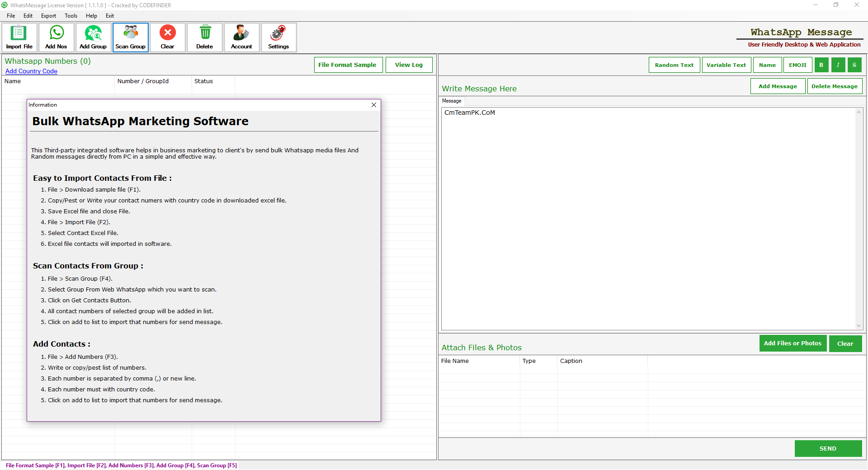This screenshot has height=470, width=868.
Task: Open the Export menu
Action: point(48,16)
